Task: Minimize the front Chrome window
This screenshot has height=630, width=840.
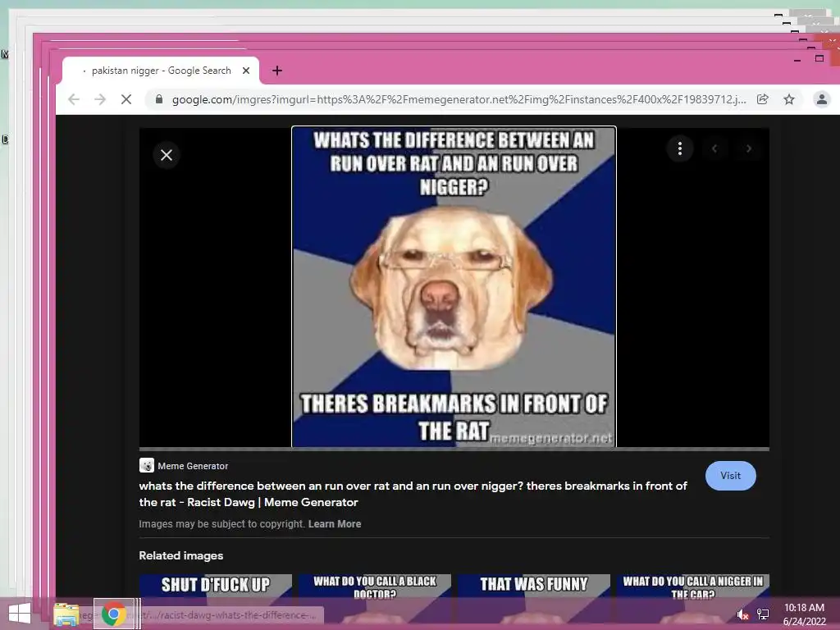Action: coord(797,59)
